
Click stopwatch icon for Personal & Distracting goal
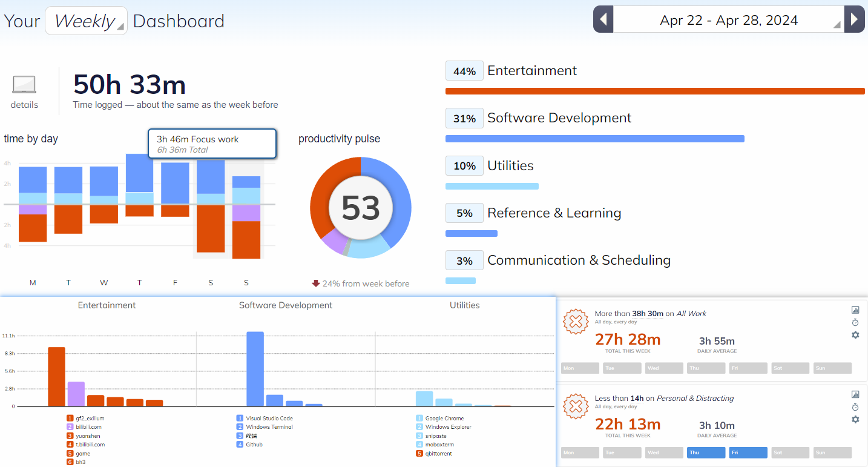(855, 407)
